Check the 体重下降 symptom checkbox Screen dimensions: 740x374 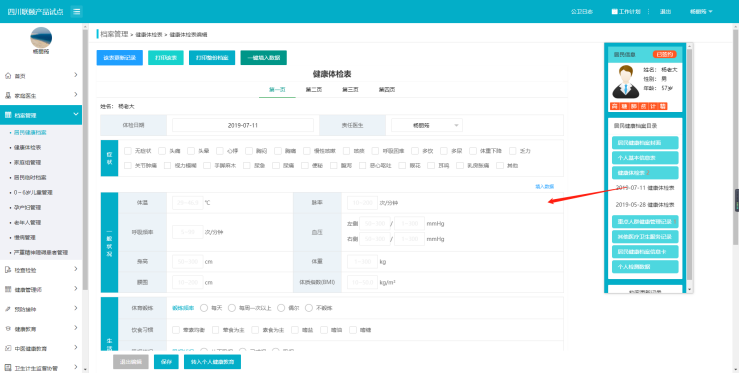tap(473, 151)
